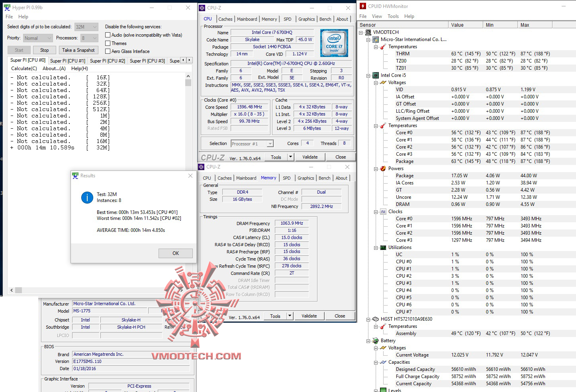The image size is (576, 392).
Task: Click OK in the Results dialog
Action: [176, 253]
